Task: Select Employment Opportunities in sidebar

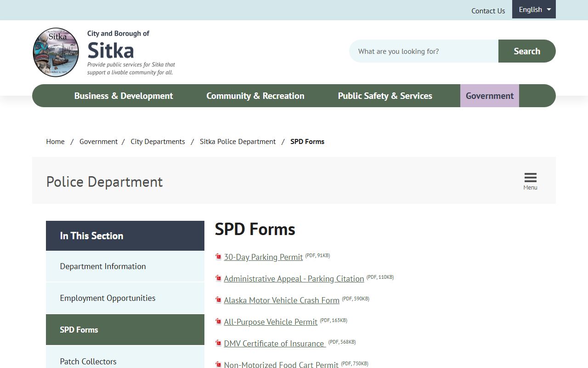Action: pyautogui.click(x=125, y=298)
